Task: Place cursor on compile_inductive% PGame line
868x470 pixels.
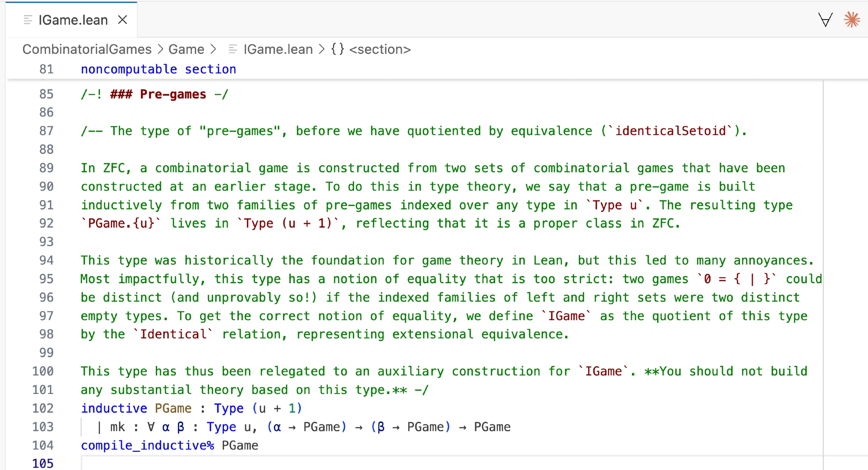Action: point(169,446)
